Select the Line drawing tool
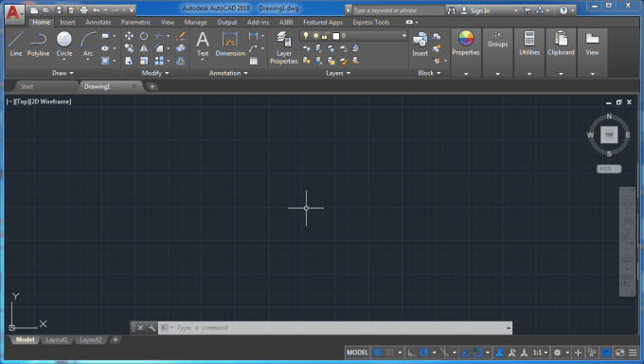The image size is (644, 364). 15,44
